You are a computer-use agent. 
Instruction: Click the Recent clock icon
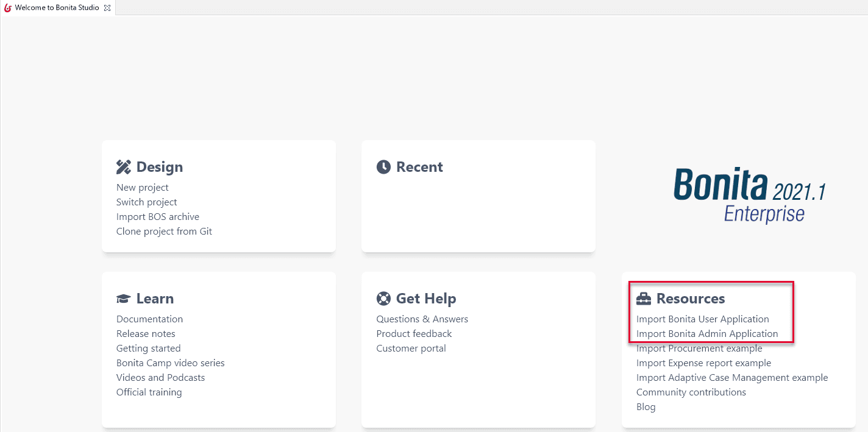point(383,167)
